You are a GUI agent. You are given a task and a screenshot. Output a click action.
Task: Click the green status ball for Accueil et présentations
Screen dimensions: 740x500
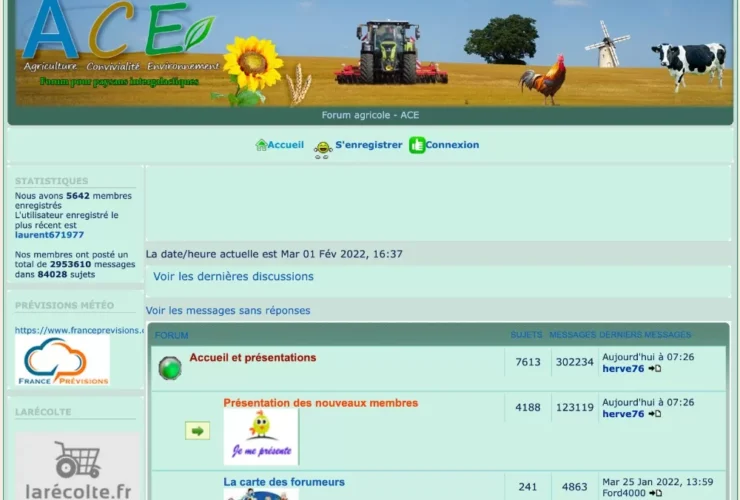pyautogui.click(x=170, y=368)
